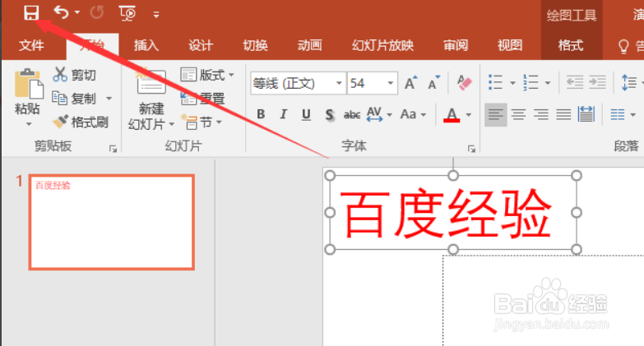Screen dimensions: 644x346
Task: Select slide 1 thumbnail
Action: click(x=112, y=222)
